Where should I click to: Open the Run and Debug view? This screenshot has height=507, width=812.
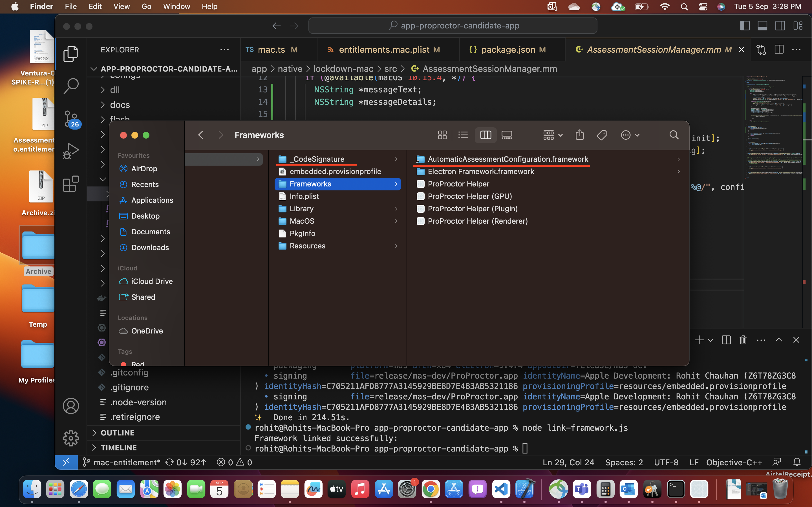(x=71, y=151)
